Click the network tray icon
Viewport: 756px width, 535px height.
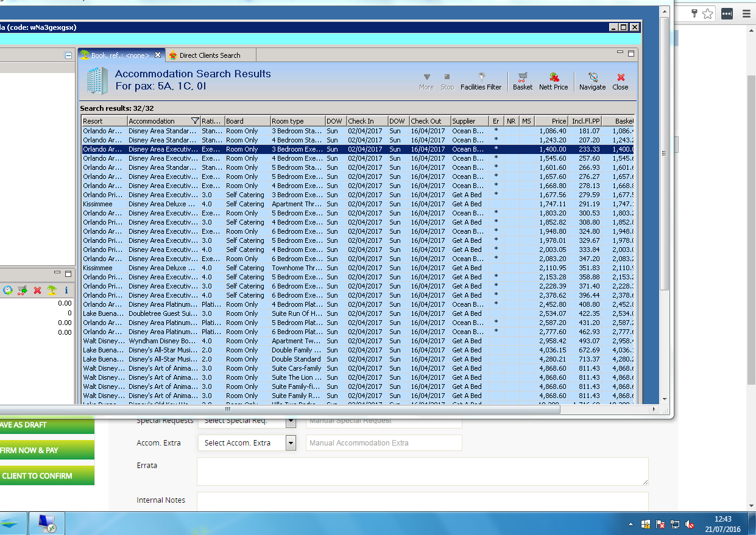675,524
